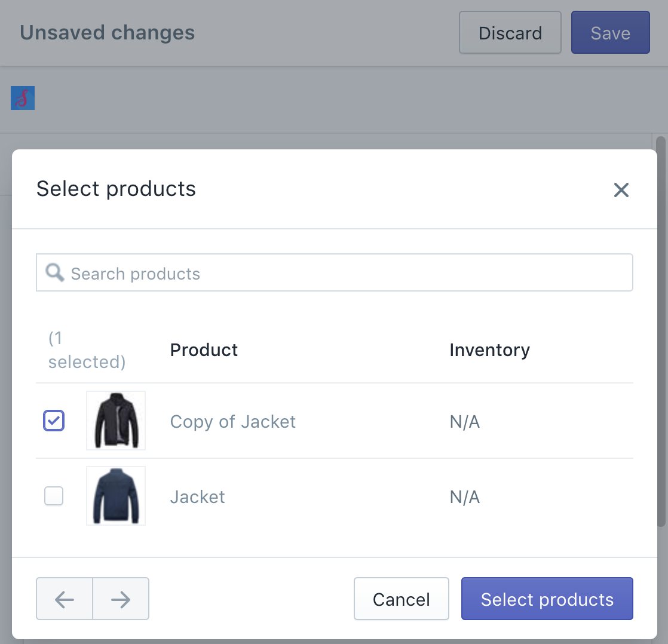Viewport: 668px width, 644px height.
Task: Open the Copy of Jacket thumbnail
Action: (x=116, y=421)
